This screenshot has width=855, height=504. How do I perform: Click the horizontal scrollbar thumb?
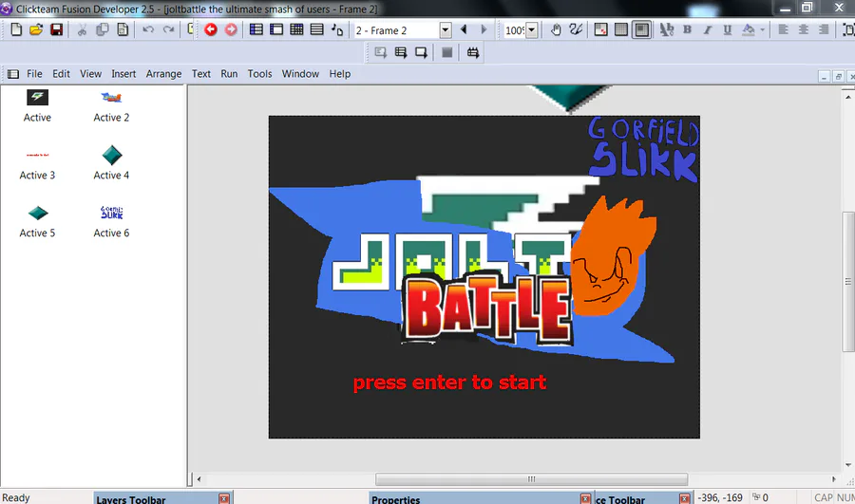531,479
